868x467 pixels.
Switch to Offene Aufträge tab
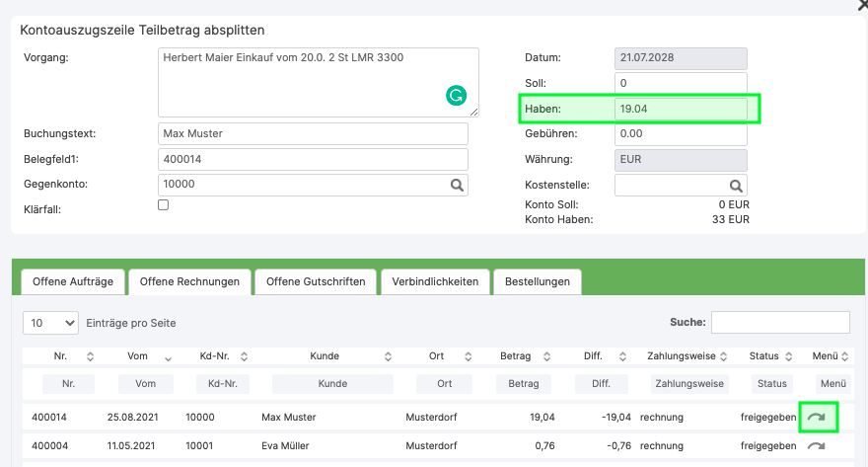(x=73, y=281)
